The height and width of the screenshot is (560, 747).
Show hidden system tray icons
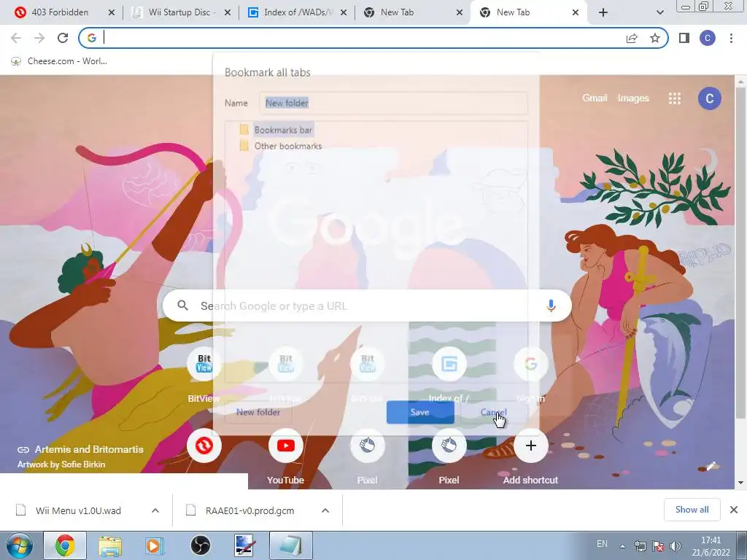point(622,545)
